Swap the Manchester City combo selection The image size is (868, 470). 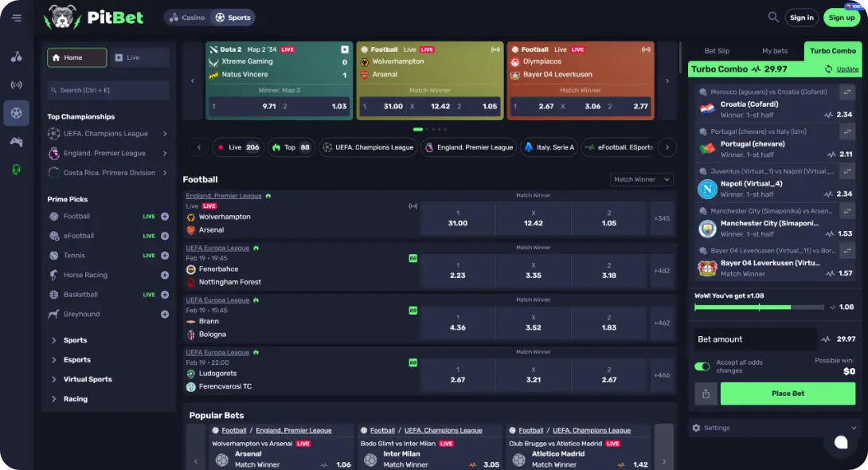coord(847,211)
